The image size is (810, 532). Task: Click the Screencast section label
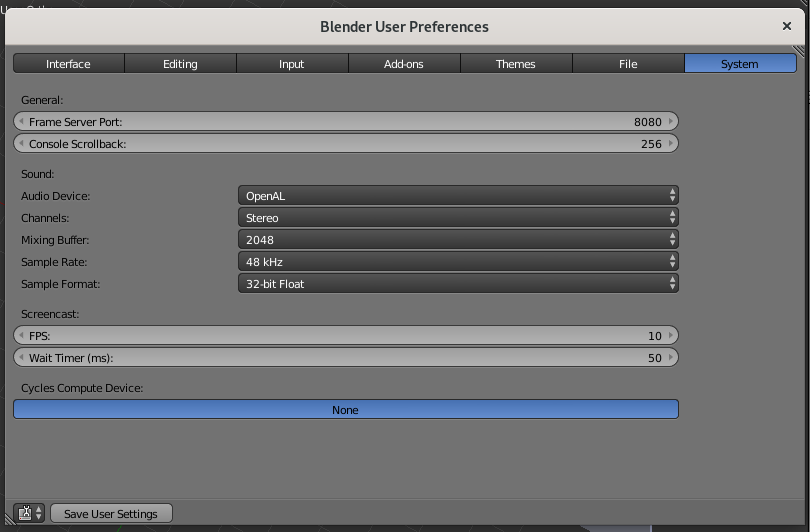50,314
